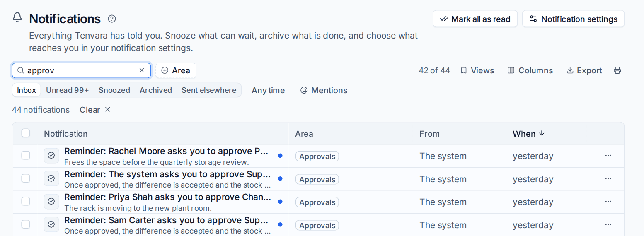The height and width of the screenshot is (236, 644).
Task: Click the approval icon in Priya Shah row
Action: click(x=51, y=201)
